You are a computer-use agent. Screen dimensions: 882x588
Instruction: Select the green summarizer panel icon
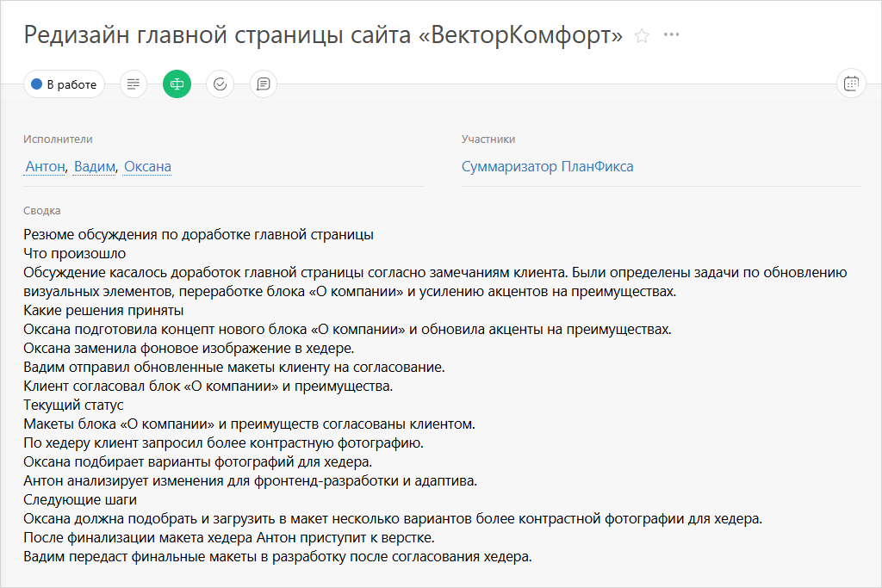[x=177, y=84]
